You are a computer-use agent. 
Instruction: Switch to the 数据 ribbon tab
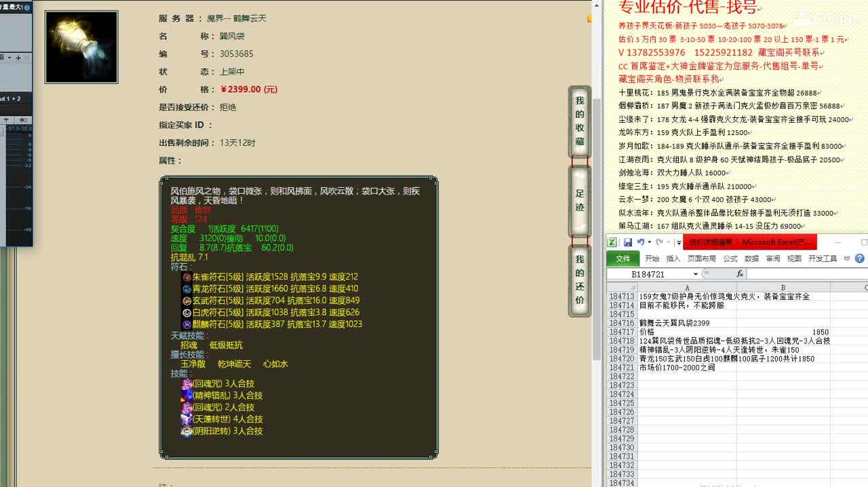[x=751, y=258]
